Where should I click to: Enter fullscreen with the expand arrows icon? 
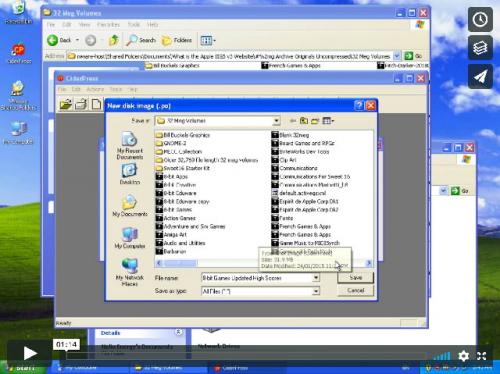[481, 356]
